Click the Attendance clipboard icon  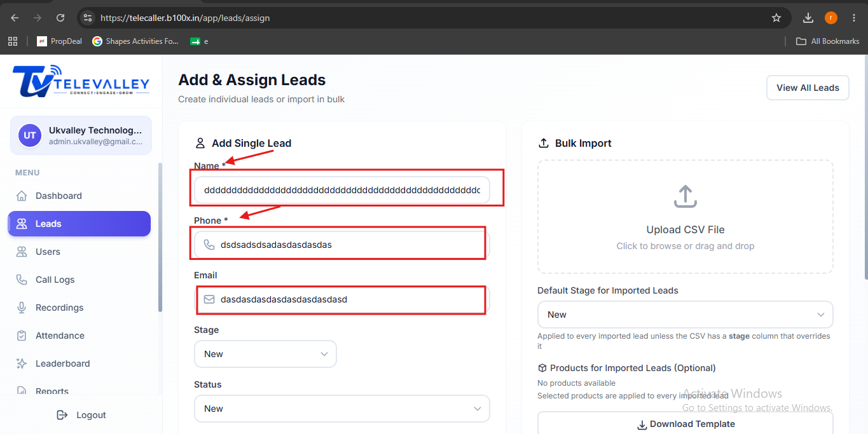22,336
